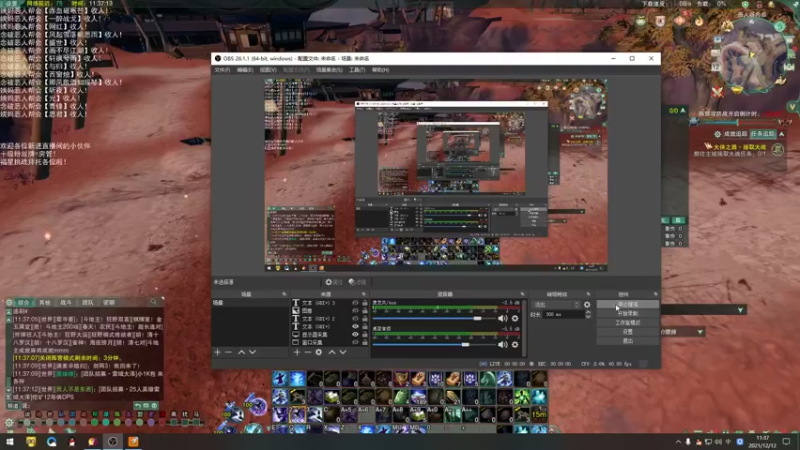This screenshot has width=800, height=450.
Task: Open the OBS Studio taskbar icon
Action: coord(113,441)
